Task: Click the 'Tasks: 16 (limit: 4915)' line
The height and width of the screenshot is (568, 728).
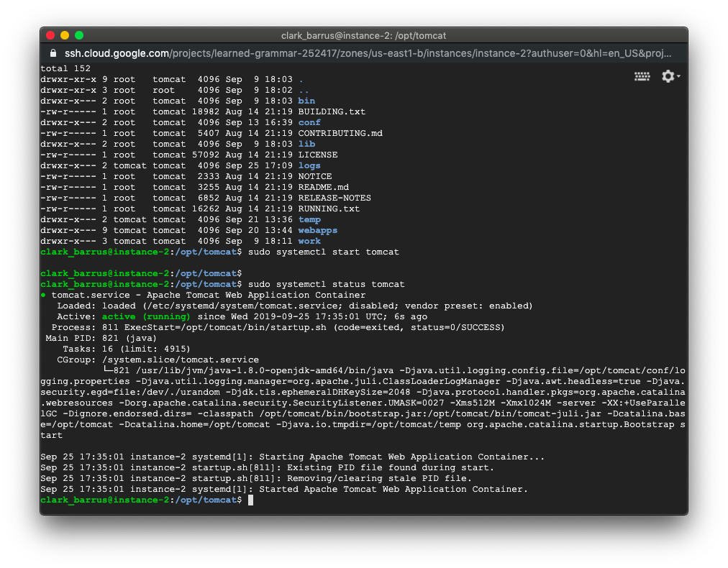Action: [x=127, y=349]
